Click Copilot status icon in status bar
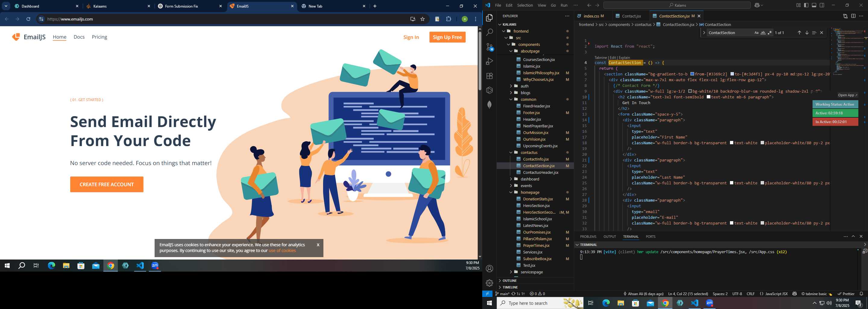Image resolution: width=868 pixels, height=309 pixels. coord(794,294)
